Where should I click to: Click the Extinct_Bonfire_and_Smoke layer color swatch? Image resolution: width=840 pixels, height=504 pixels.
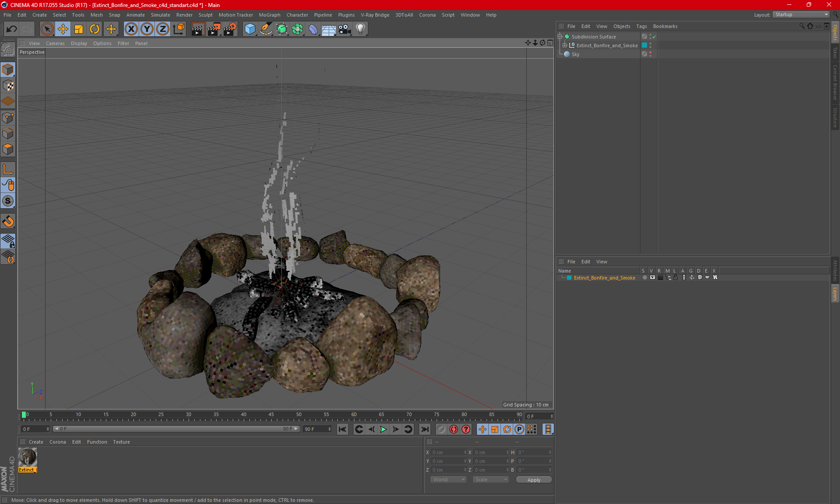tap(569, 278)
